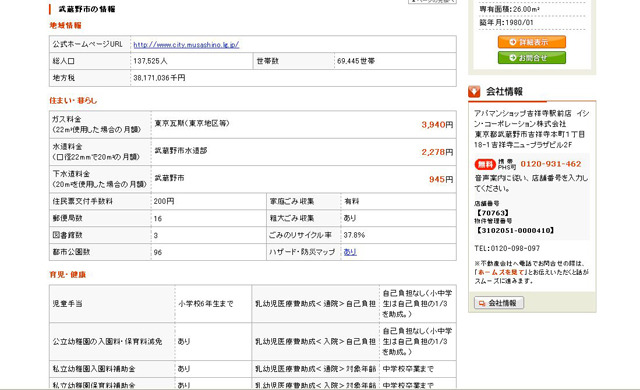
Task: Click the 地域情報 subsection heading
Action: [65, 25]
